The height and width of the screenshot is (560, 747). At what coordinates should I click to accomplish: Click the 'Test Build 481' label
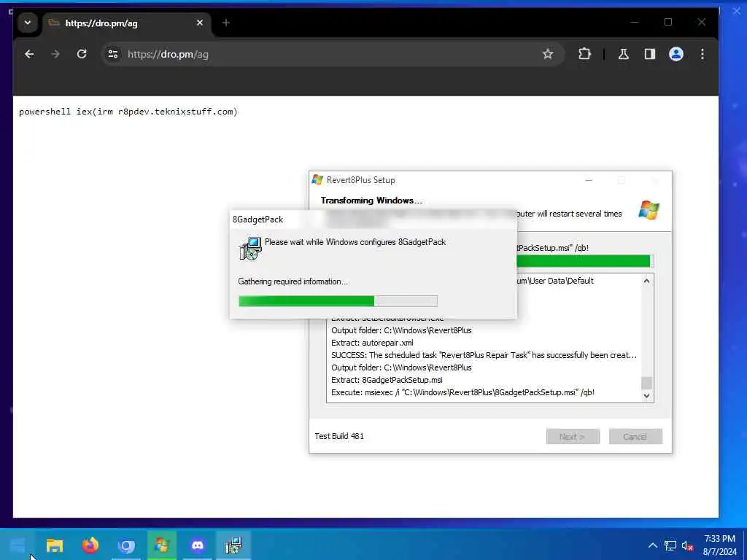(339, 436)
